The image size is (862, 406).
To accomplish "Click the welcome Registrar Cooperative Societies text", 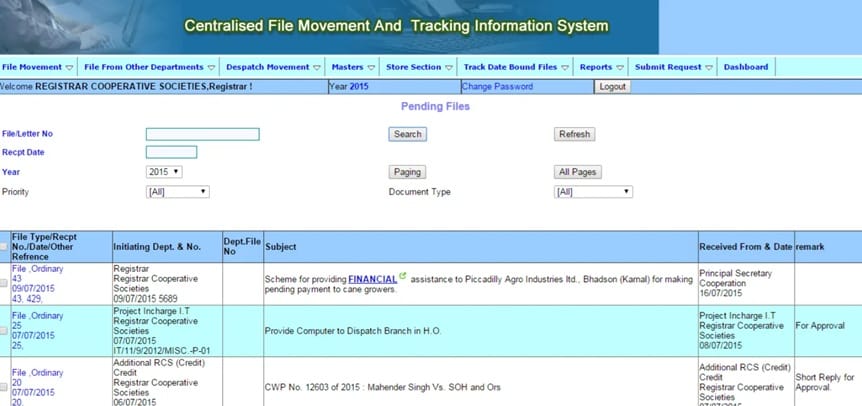I will coord(126,87).
